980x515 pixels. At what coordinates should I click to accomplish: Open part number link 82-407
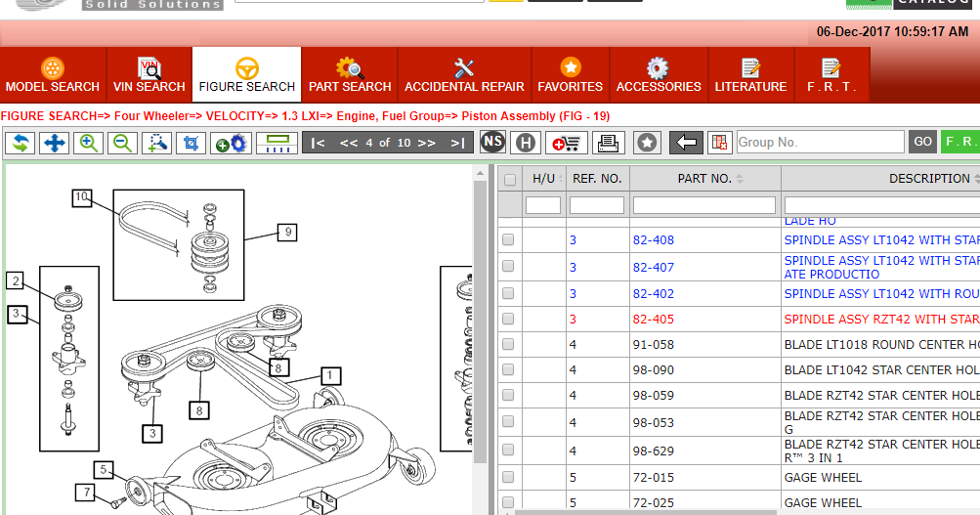653,268
